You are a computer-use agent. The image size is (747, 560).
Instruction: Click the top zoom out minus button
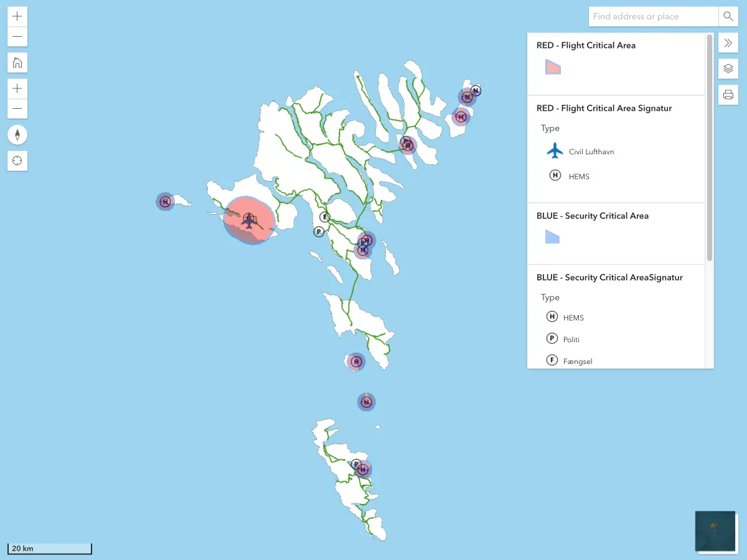click(17, 37)
